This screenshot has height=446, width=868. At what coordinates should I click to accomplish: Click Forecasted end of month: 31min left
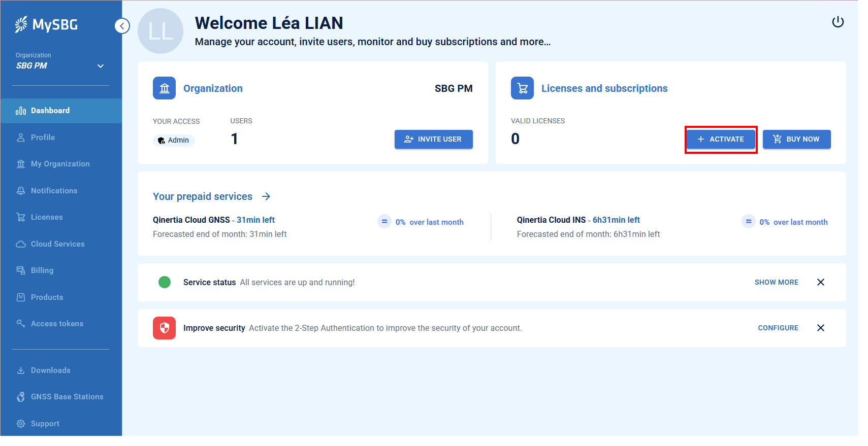pos(220,234)
